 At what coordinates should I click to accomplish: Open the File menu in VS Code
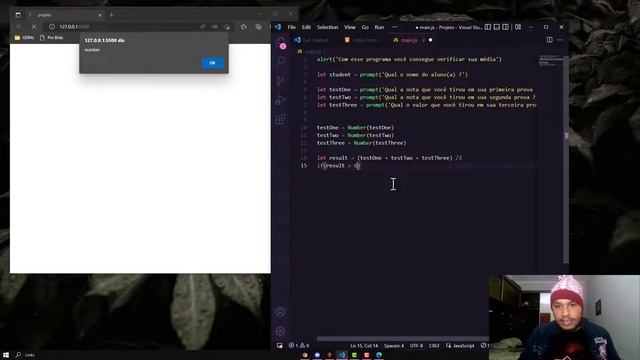click(x=291, y=27)
